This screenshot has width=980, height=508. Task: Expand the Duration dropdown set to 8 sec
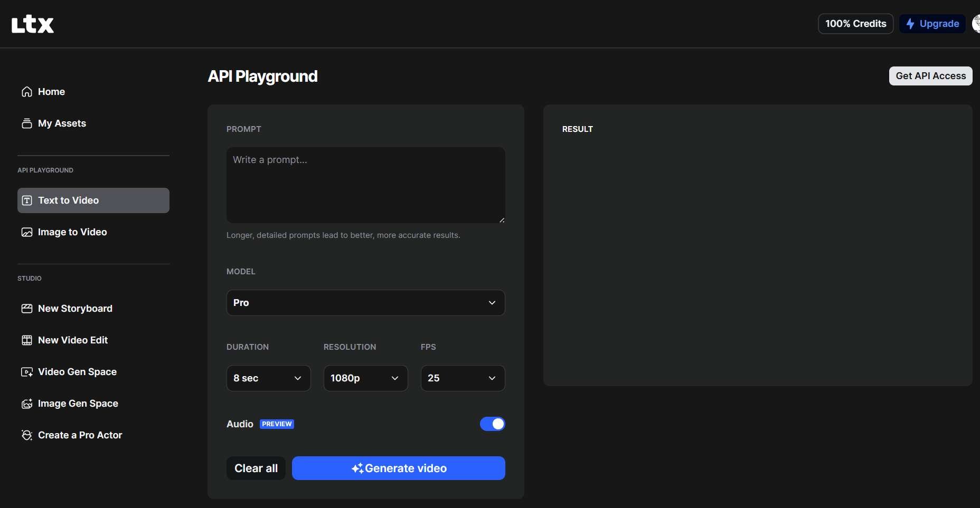[x=268, y=378]
